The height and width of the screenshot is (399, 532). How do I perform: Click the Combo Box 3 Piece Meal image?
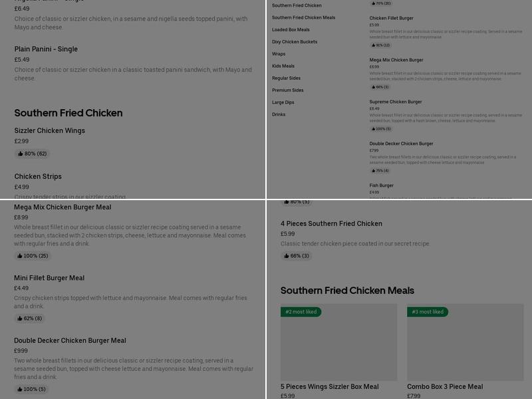[465, 342]
